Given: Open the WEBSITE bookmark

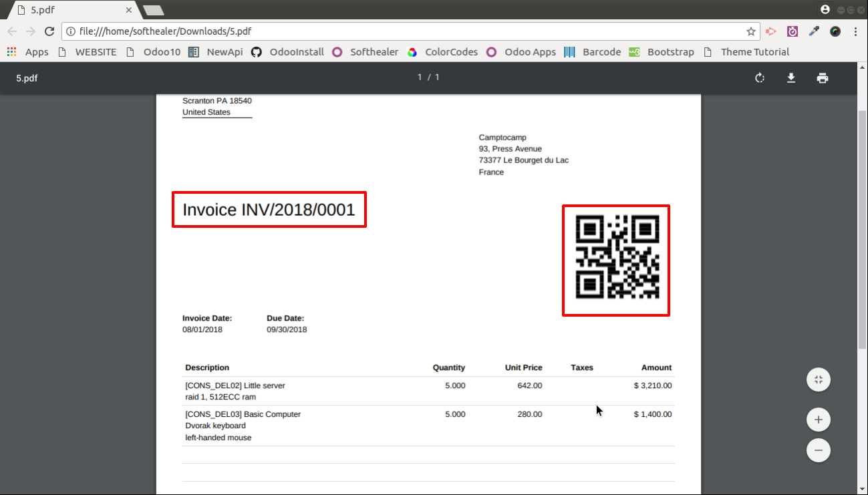Looking at the screenshot, I should [x=88, y=52].
